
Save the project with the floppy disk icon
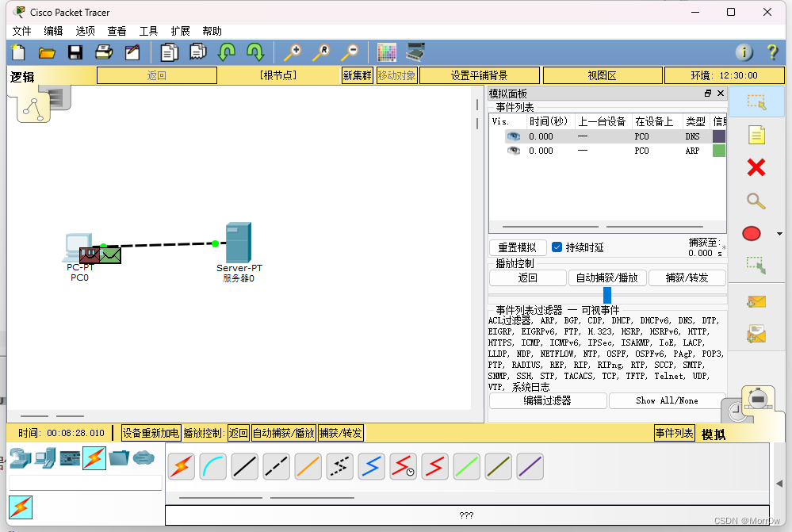pos(75,52)
